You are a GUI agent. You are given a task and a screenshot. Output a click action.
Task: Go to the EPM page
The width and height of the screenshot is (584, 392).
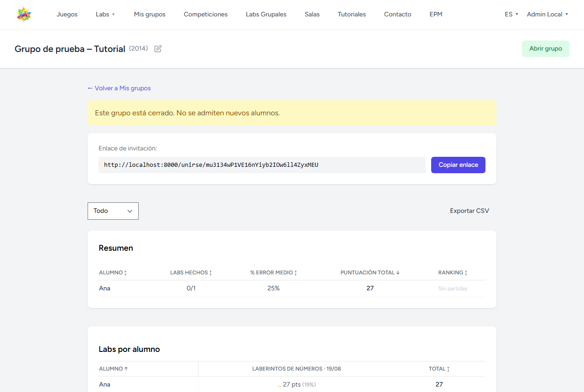(436, 15)
